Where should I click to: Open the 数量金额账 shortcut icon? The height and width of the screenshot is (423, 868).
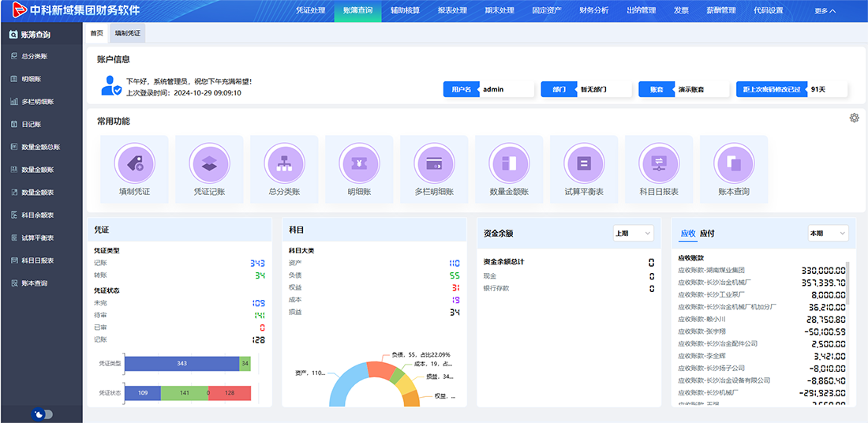509,164
